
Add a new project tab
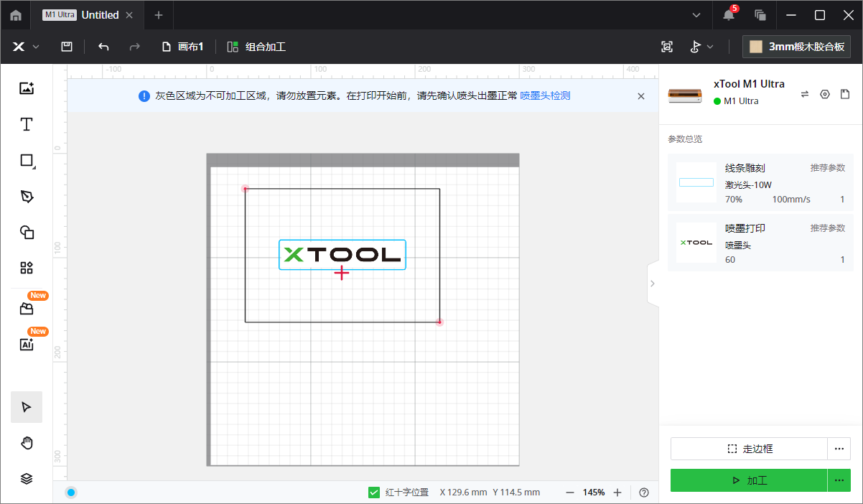pos(159,15)
